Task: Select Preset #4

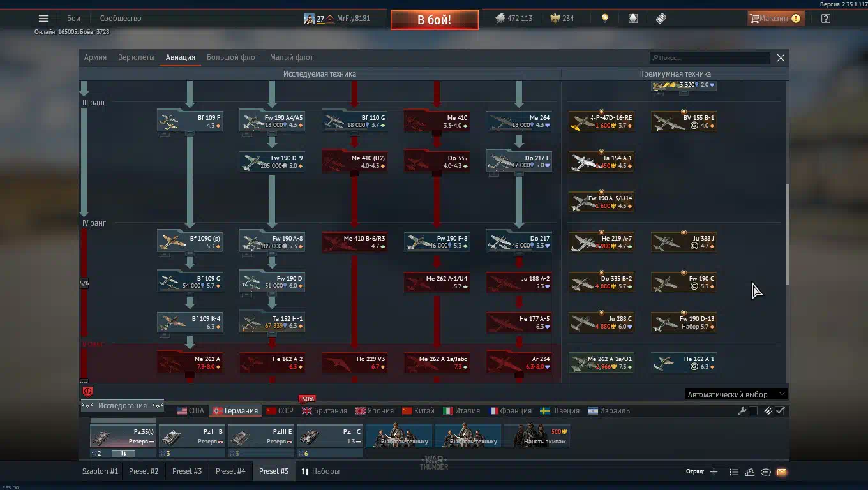Action: click(230, 471)
